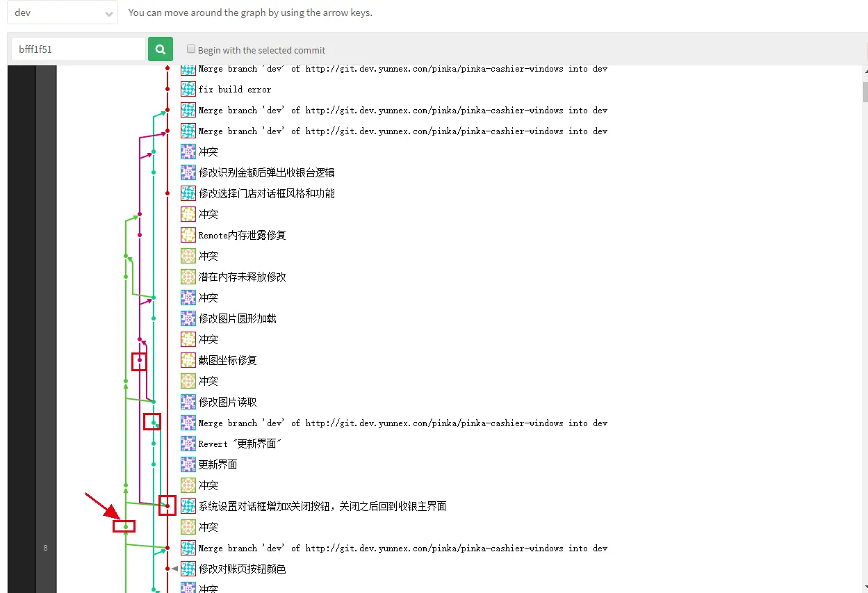
Task: Click the avatar icon beside "潜在内存未释放修改" commit
Action: pyautogui.click(x=188, y=277)
